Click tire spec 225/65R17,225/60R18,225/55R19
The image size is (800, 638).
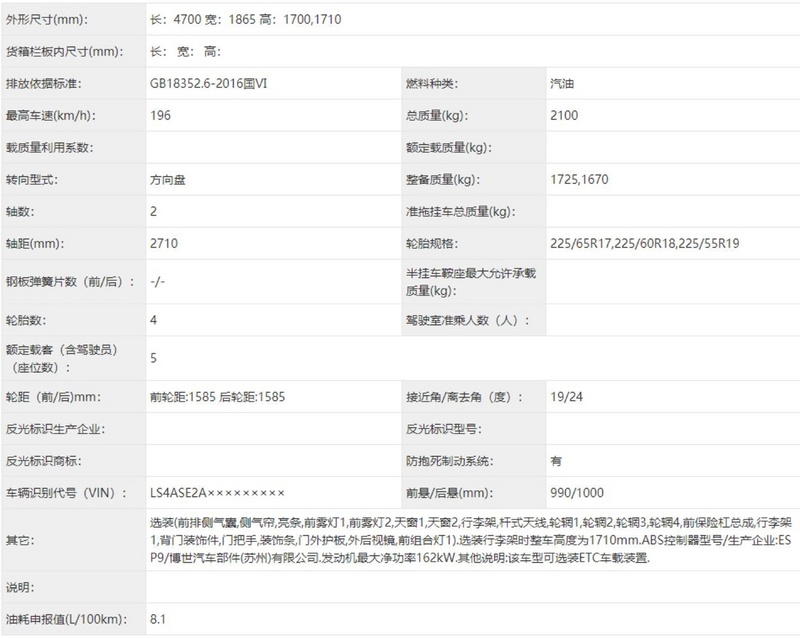[x=644, y=243]
